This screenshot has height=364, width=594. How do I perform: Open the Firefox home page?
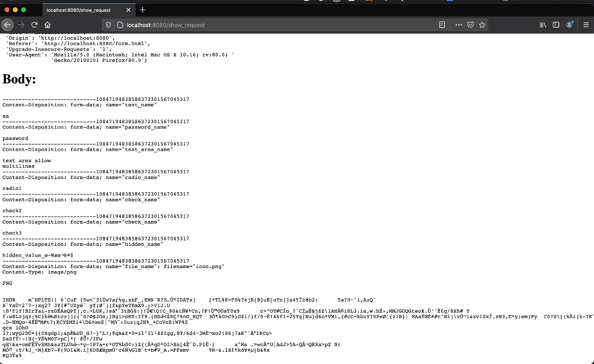click(48, 25)
